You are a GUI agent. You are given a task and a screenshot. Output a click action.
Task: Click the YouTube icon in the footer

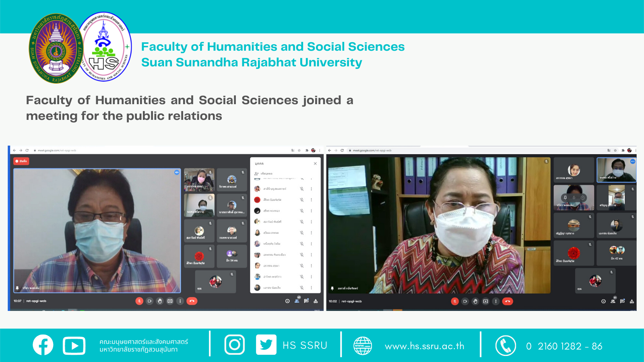point(74,346)
